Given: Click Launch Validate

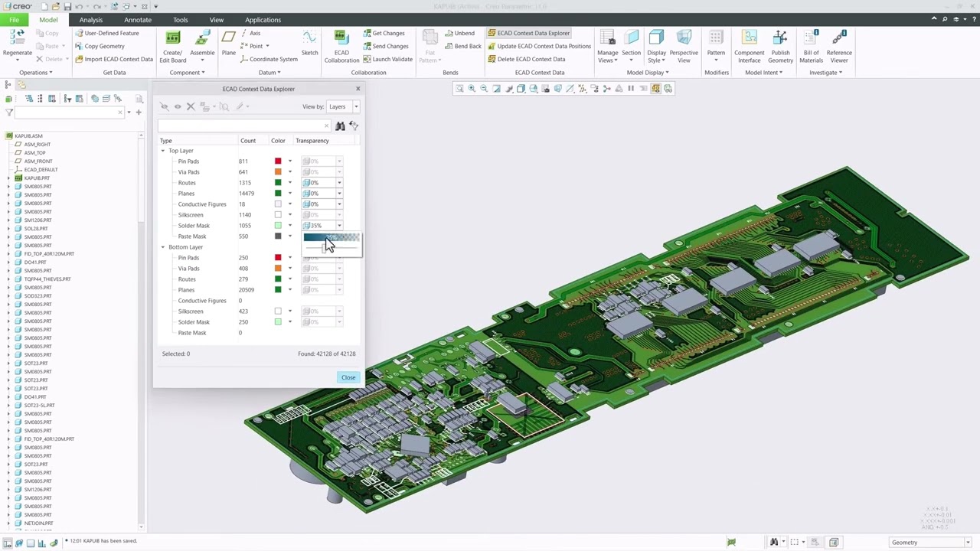Looking at the screenshot, I should click(387, 59).
